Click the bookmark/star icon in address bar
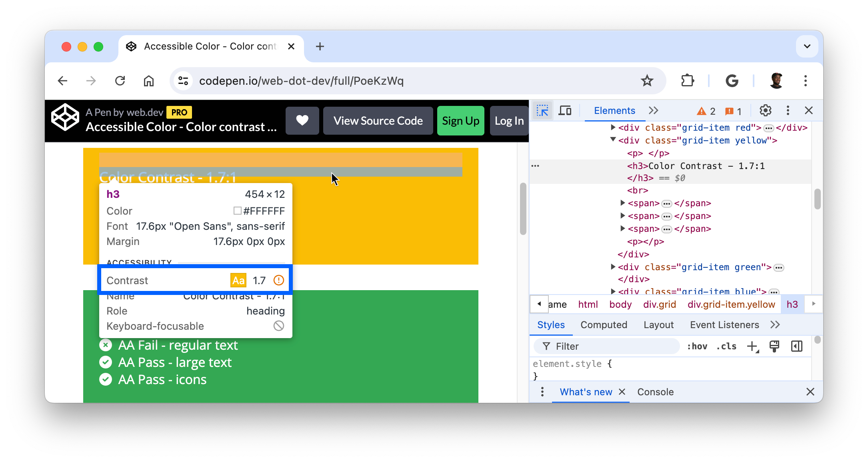868x462 pixels. coord(648,81)
